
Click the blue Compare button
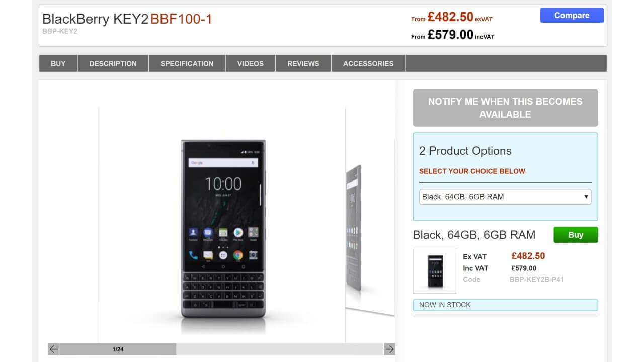pyautogui.click(x=572, y=15)
